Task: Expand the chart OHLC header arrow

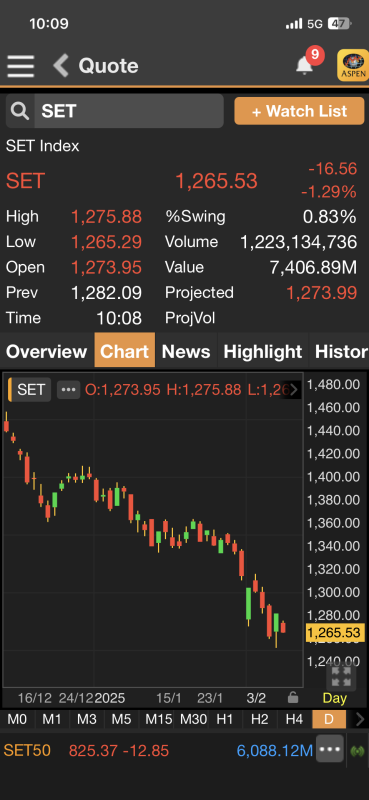Action: pos(294,390)
